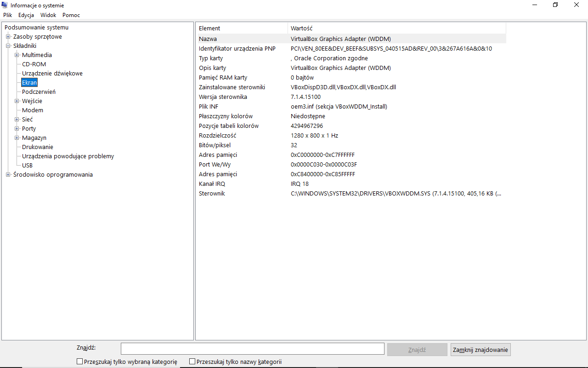Viewport: 588px width, 368px height.
Task: Select the Wersja sterownika row
Action: (x=351, y=97)
